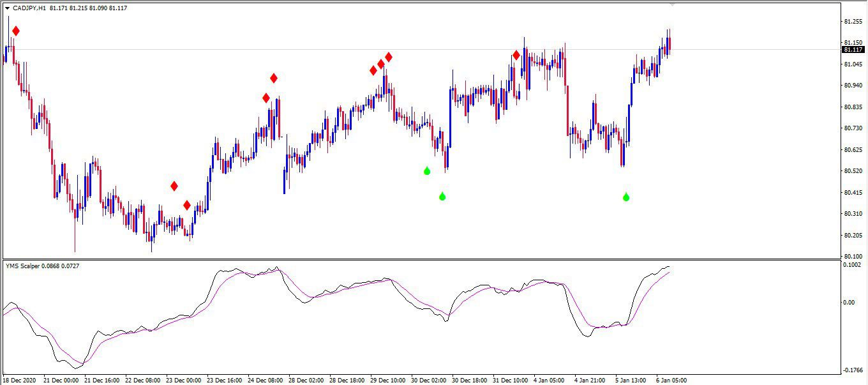Click the 0.00 level on indicator scale
Viewport: 868px width, 385px height.
click(849, 303)
